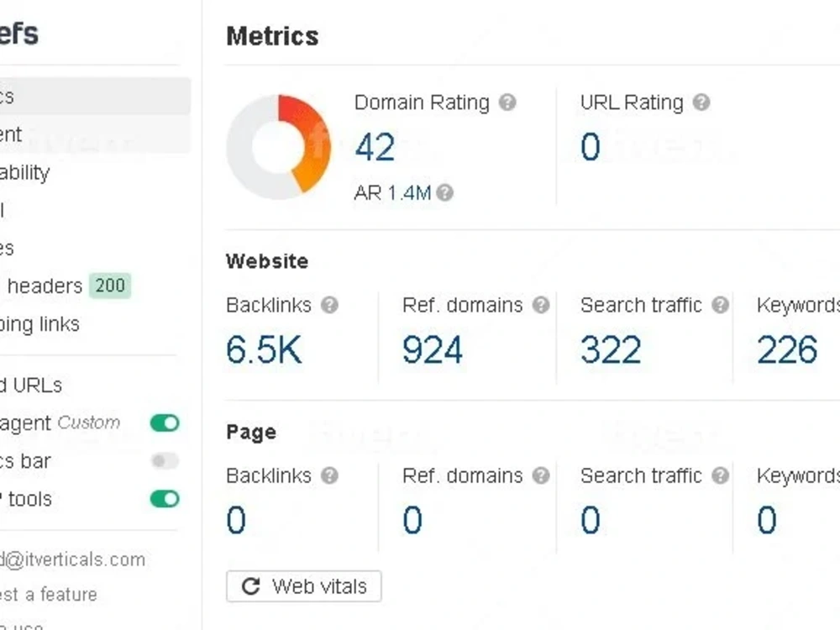Screen dimensions: 840x630
Task: Open the Indexability sidebar item
Action: (x=24, y=172)
